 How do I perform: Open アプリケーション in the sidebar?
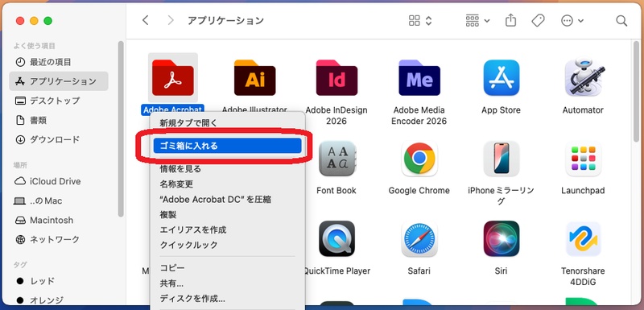click(59, 81)
